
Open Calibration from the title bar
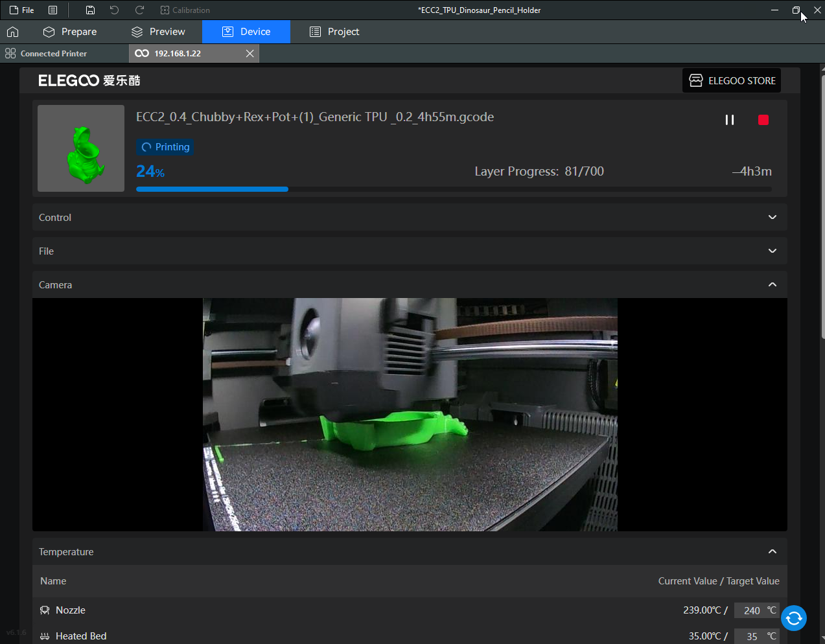(185, 10)
